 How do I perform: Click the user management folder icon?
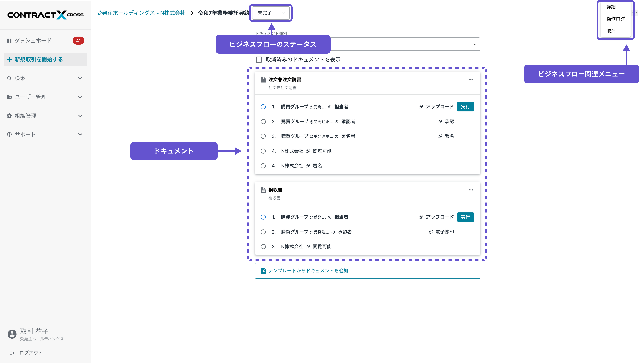(9, 97)
